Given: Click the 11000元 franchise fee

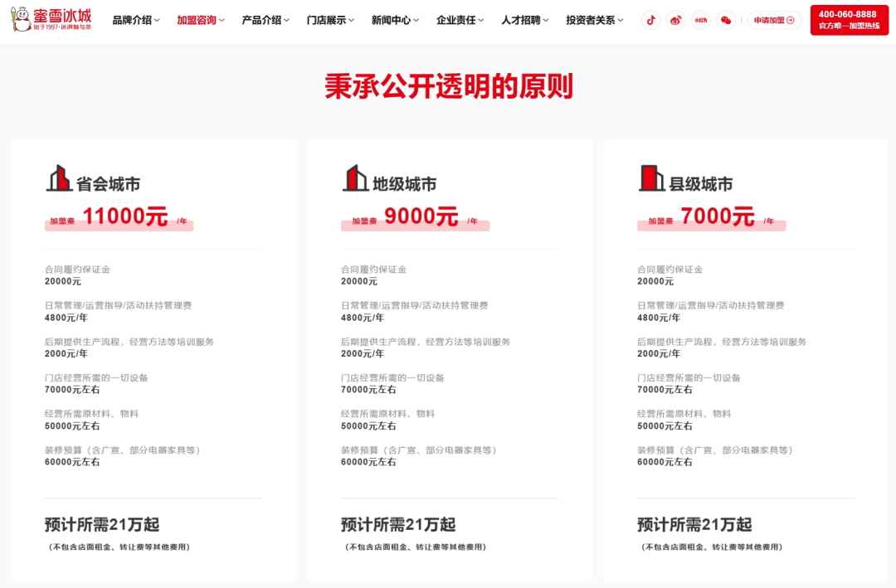Looking at the screenshot, I should (125, 216).
